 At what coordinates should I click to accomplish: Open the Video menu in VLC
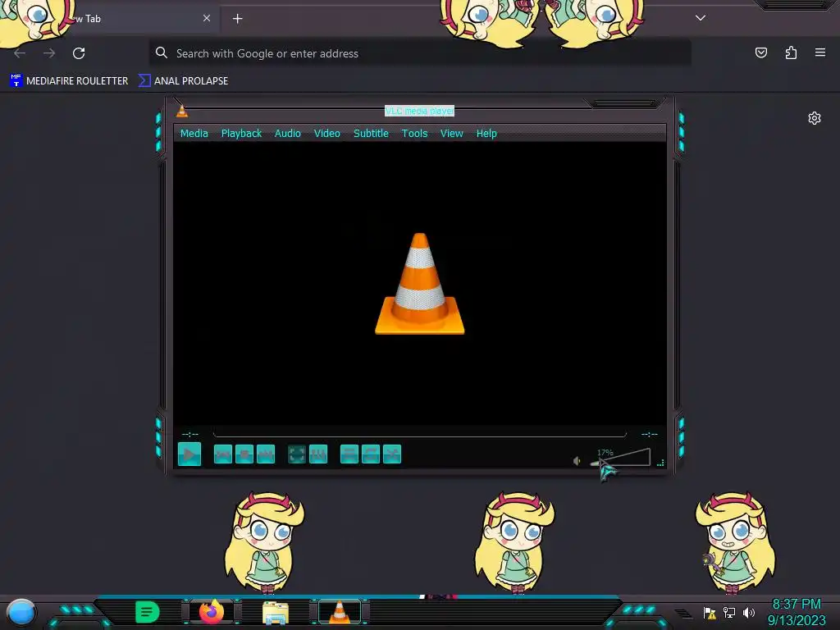point(326,134)
